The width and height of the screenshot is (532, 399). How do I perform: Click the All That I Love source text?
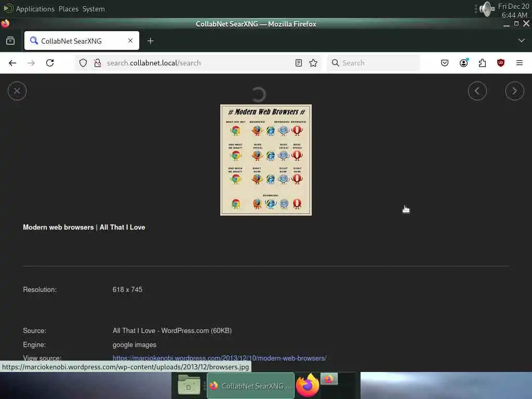pos(172,330)
